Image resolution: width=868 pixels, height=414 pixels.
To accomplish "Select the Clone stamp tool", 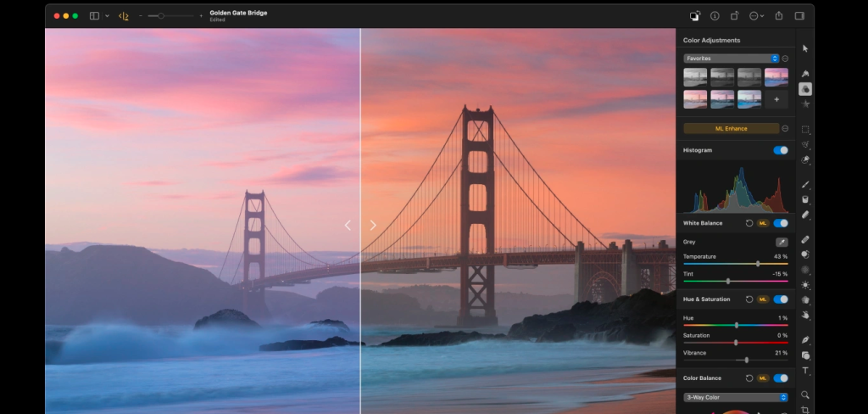I will (805, 255).
